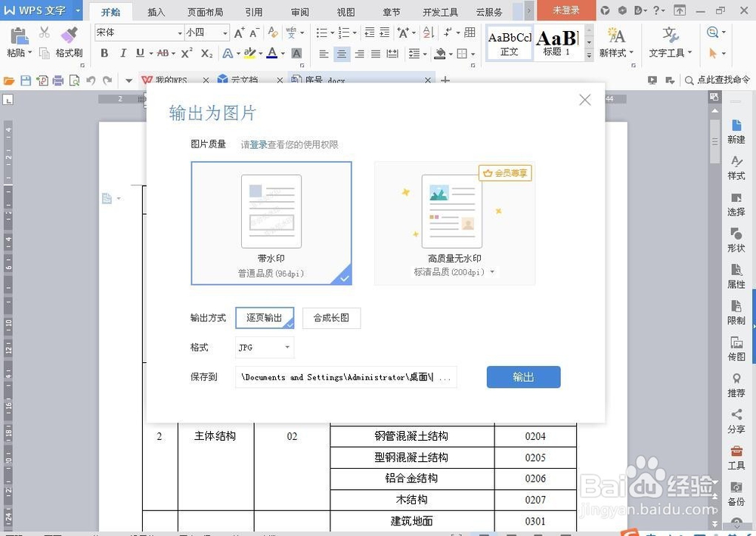Switch to the 云文档 document tab
Screen dimensions: 756x536
pos(243,79)
